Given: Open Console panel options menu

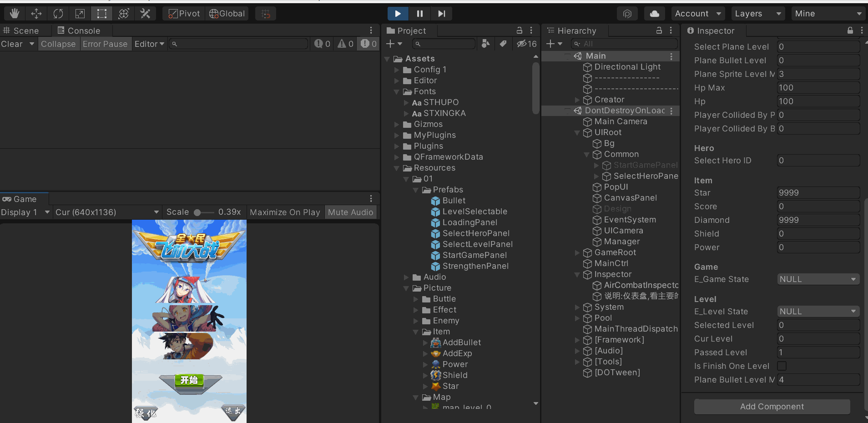Looking at the screenshot, I should tap(371, 30).
